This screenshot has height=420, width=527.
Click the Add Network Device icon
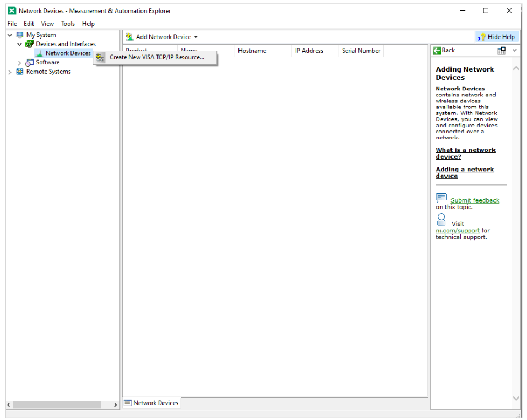(129, 37)
